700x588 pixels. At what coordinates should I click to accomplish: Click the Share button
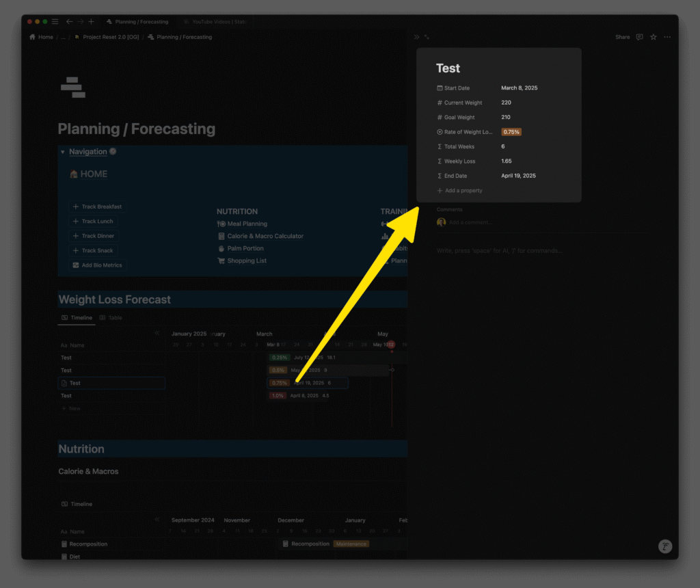pos(622,37)
